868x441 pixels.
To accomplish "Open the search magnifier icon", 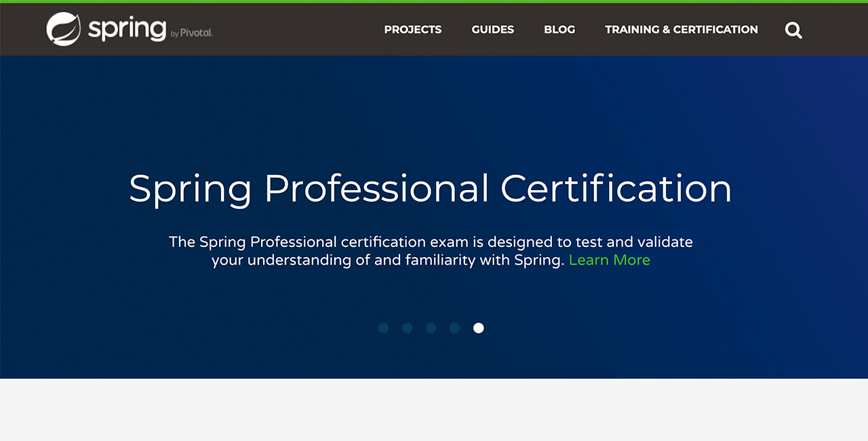I will (793, 30).
